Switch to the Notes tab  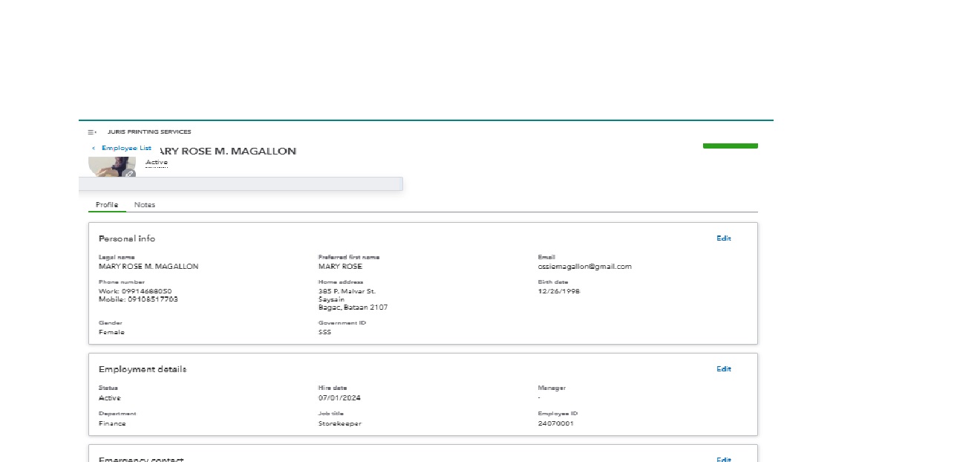click(x=145, y=205)
